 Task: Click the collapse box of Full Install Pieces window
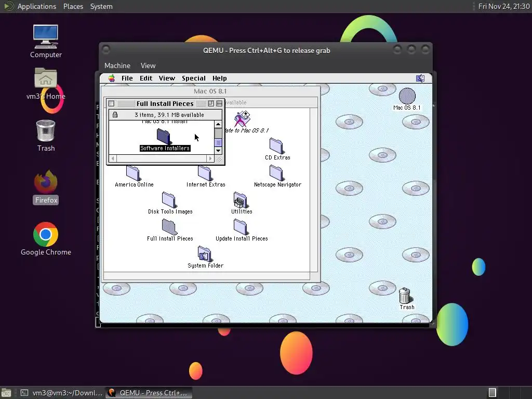coord(219,103)
